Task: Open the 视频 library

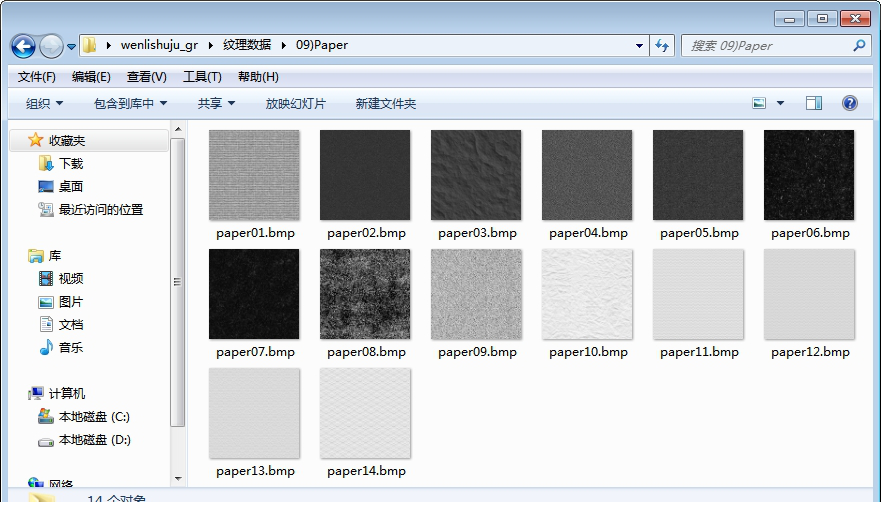Action: 71,279
